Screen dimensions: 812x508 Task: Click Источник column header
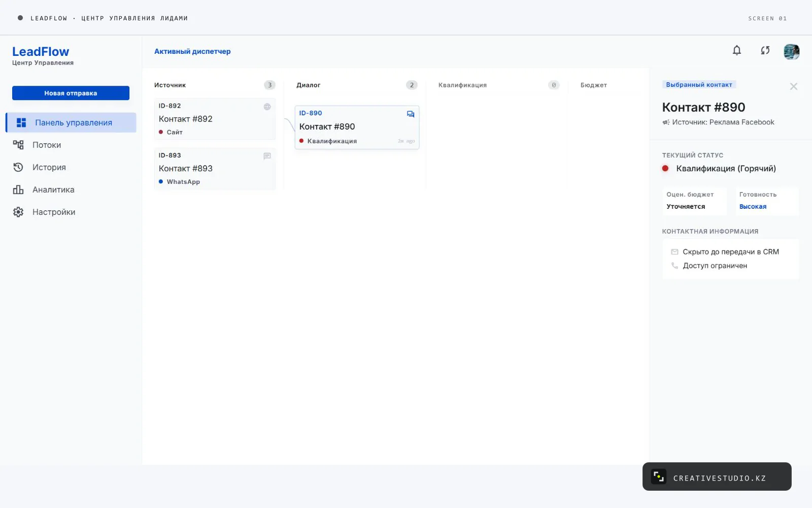coord(170,85)
